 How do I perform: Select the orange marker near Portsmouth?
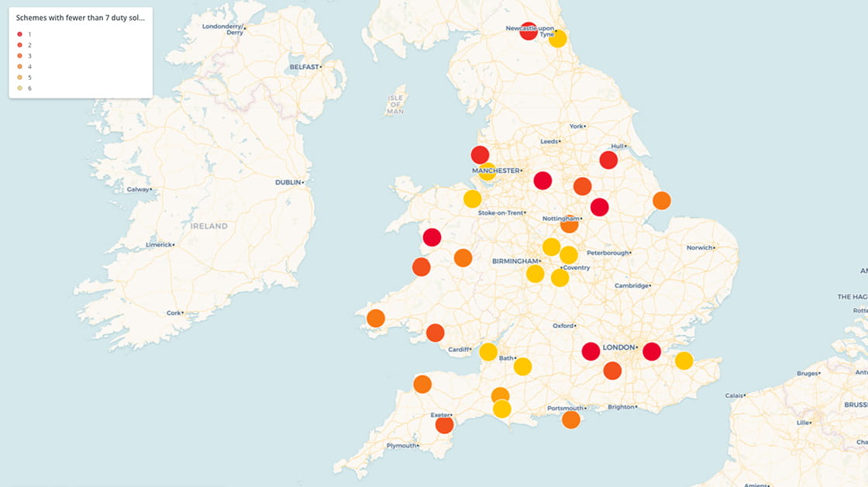point(571,420)
